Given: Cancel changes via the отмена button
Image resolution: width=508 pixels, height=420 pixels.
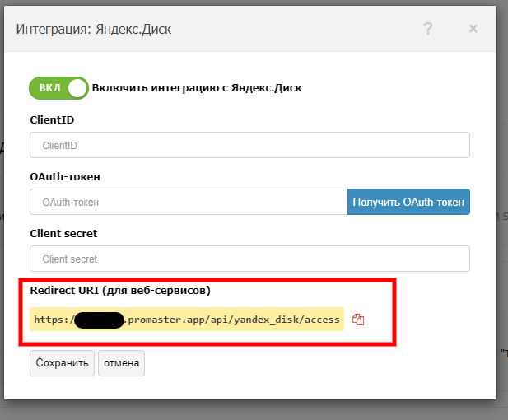Looking at the screenshot, I should point(121,363).
